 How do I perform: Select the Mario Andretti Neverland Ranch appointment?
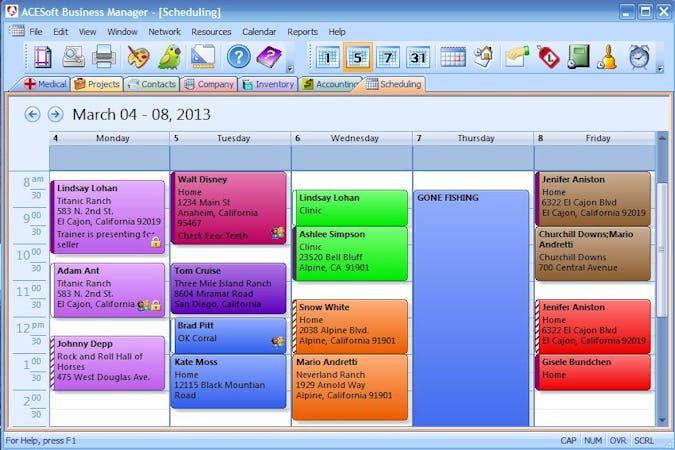[x=350, y=387]
